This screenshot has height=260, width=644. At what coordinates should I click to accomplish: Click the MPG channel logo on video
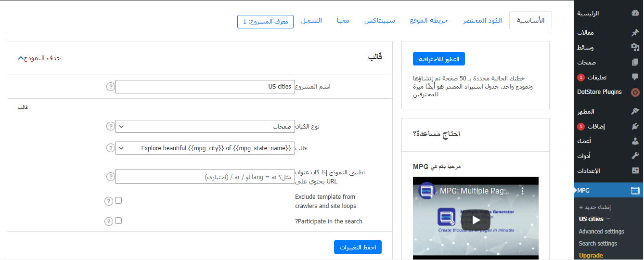pos(427,191)
